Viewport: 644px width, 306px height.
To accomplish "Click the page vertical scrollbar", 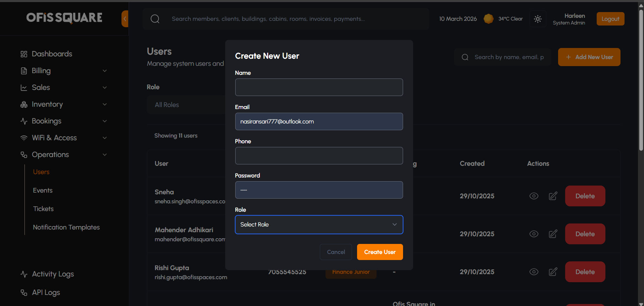I will tap(641, 81).
